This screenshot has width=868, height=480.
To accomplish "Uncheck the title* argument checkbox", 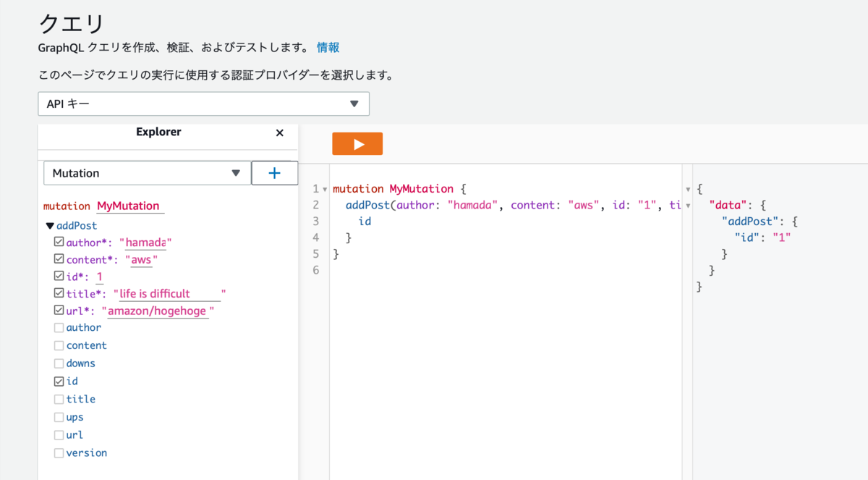I will [59, 293].
